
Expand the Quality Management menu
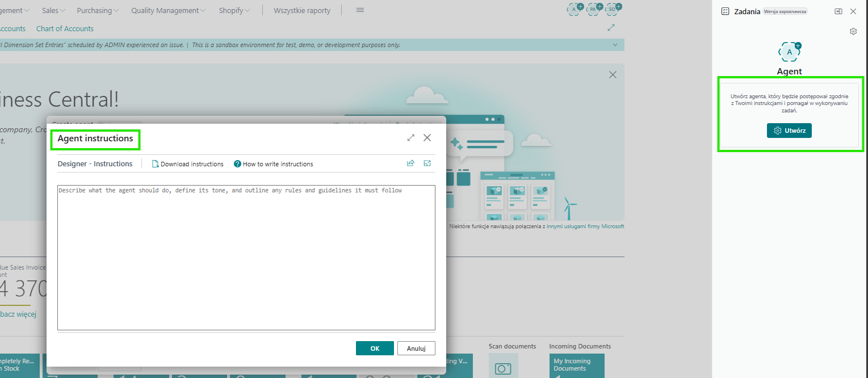169,10
